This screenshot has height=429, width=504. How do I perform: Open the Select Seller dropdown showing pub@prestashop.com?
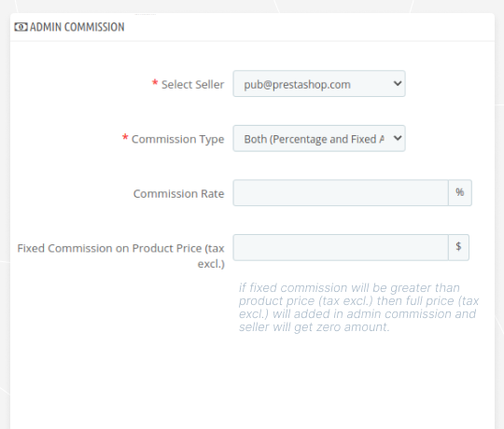pyautogui.click(x=319, y=84)
